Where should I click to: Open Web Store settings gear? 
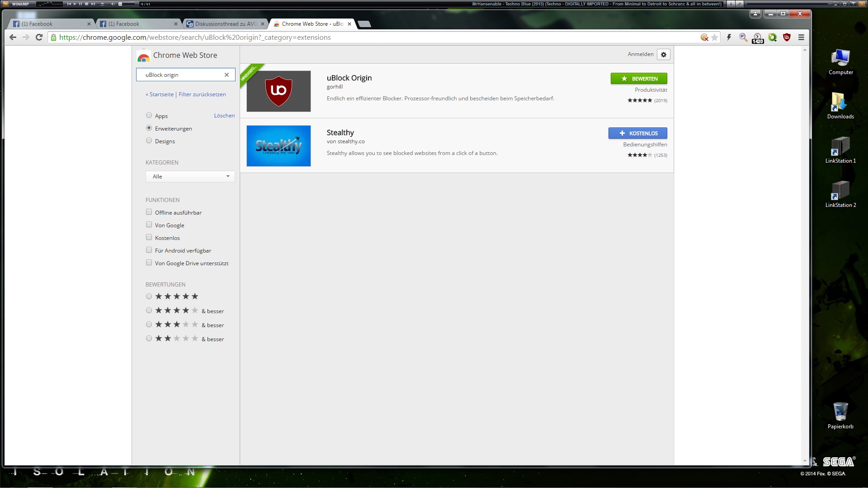pyautogui.click(x=663, y=55)
